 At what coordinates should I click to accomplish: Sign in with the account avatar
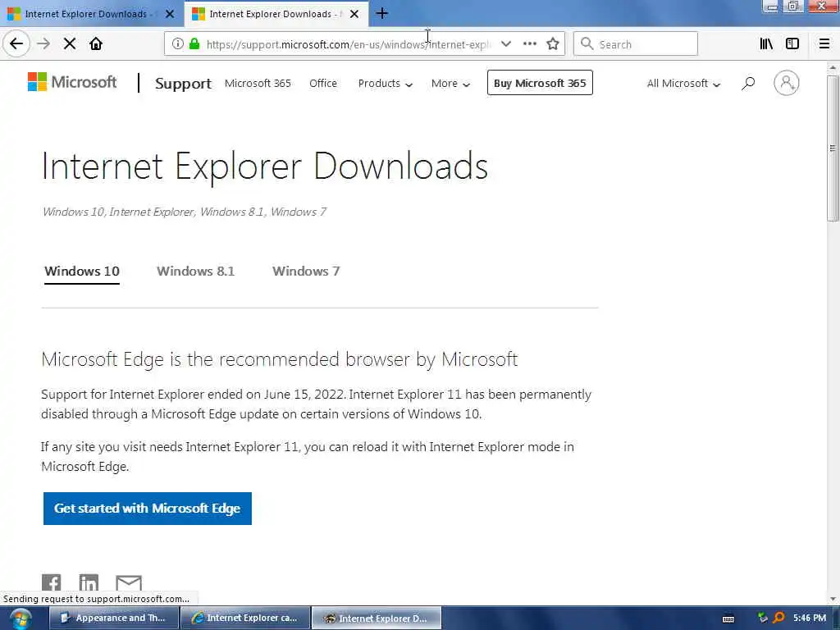(x=786, y=83)
